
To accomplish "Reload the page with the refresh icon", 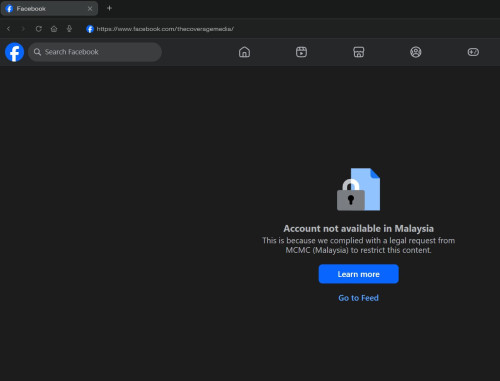I will point(39,29).
